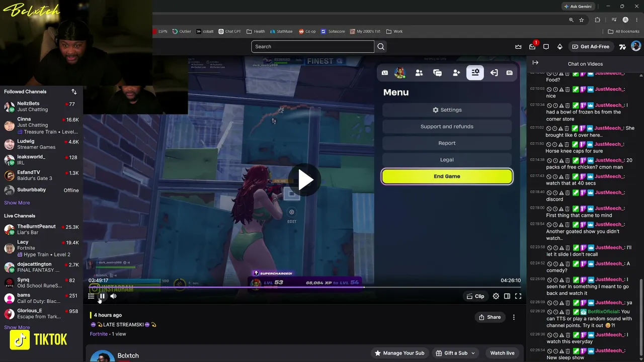The width and height of the screenshot is (644, 362).
Task: Open the Bclxtch channel name link
Action: point(128,355)
